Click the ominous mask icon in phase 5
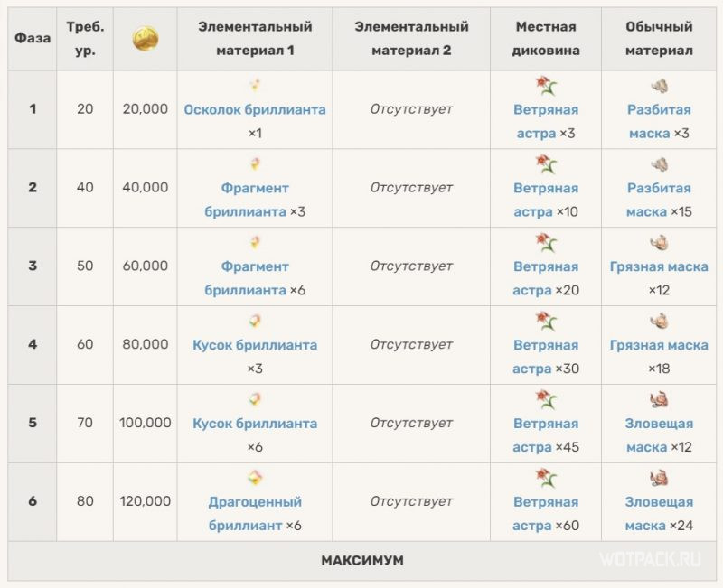723x588 pixels. (x=660, y=399)
